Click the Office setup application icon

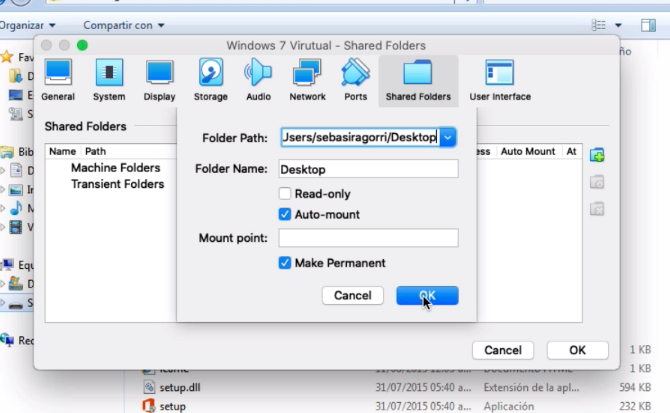coord(148,405)
